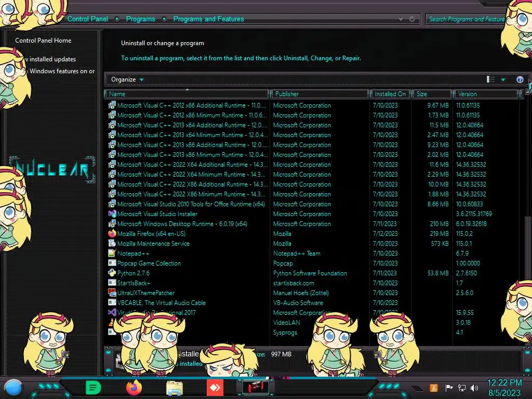Click the Visual Studio Installer icon
The width and height of the screenshot is (532, 399).
(112, 214)
